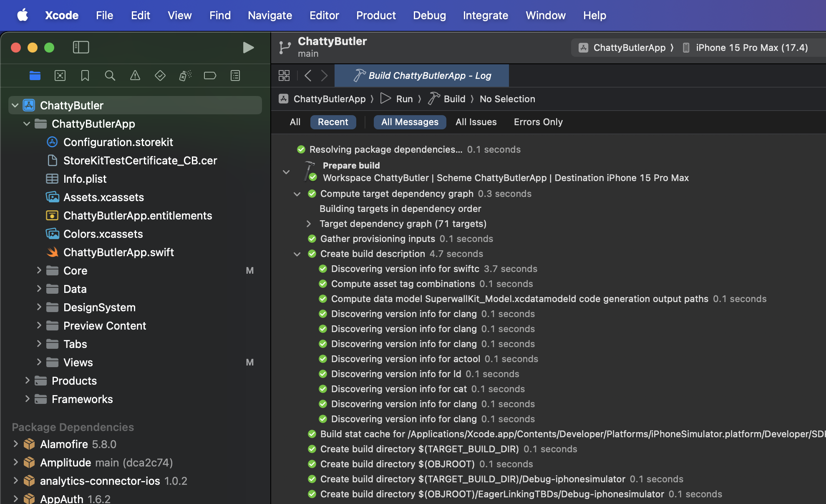The width and height of the screenshot is (826, 504).
Task: Click the No Selection breadcrumb
Action: tap(507, 99)
